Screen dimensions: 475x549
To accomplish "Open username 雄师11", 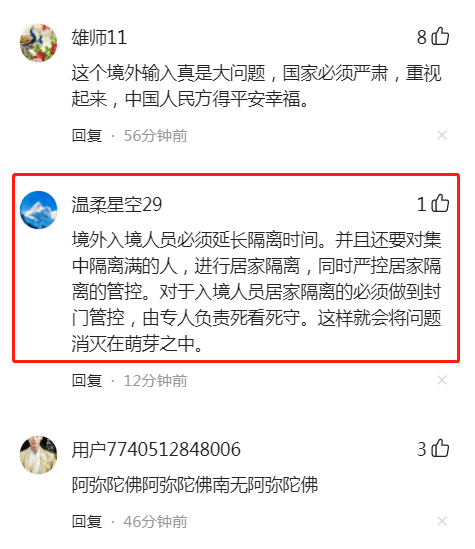I will 99,37.
